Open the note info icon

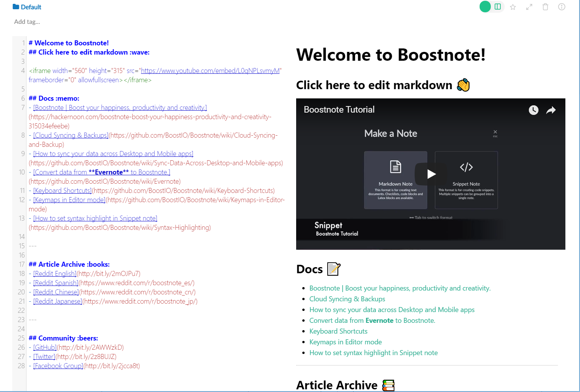562,7
